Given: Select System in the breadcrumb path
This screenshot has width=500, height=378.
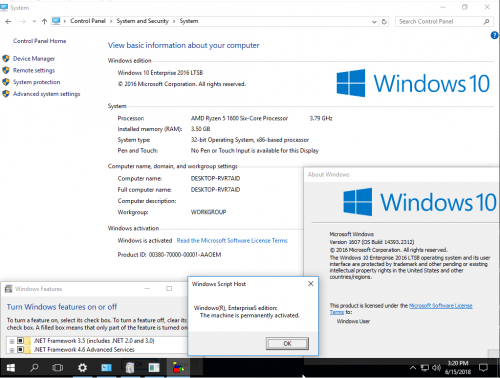Looking at the screenshot, I should tap(189, 21).
